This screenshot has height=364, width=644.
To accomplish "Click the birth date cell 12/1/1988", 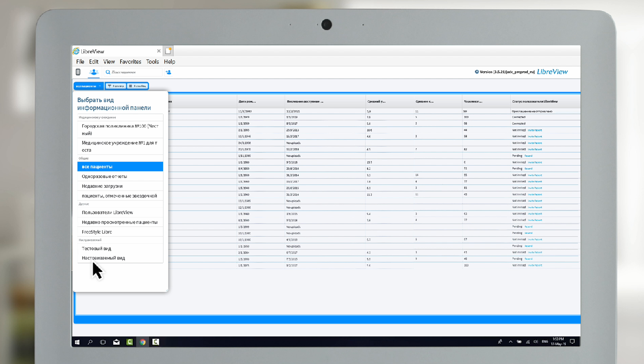I will click(244, 208).
